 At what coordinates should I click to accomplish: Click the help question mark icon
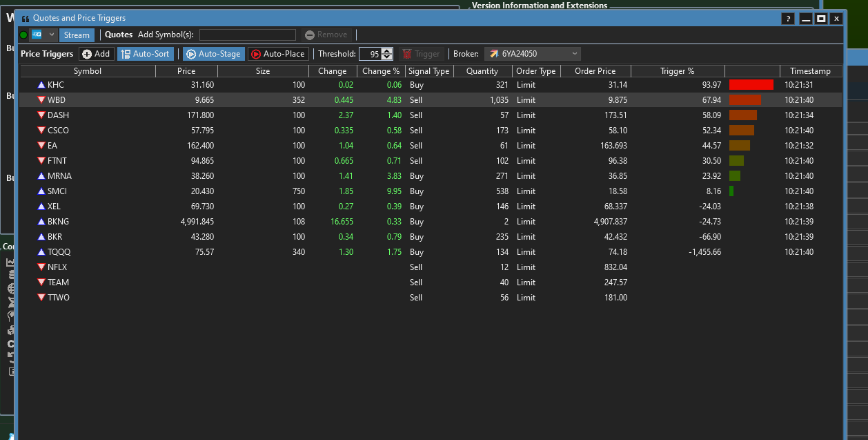click(x=787, y=19)
